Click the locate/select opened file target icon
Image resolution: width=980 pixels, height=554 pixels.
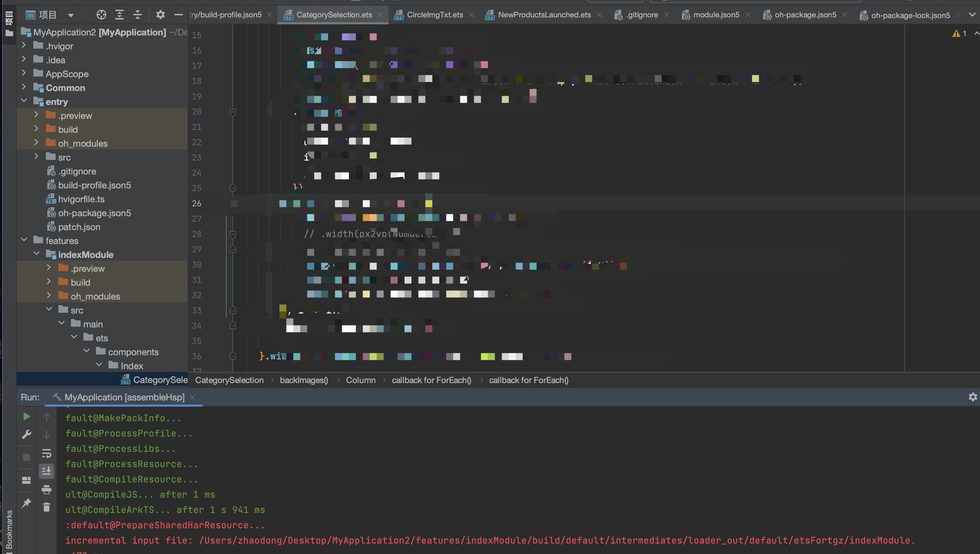(101, 15)
